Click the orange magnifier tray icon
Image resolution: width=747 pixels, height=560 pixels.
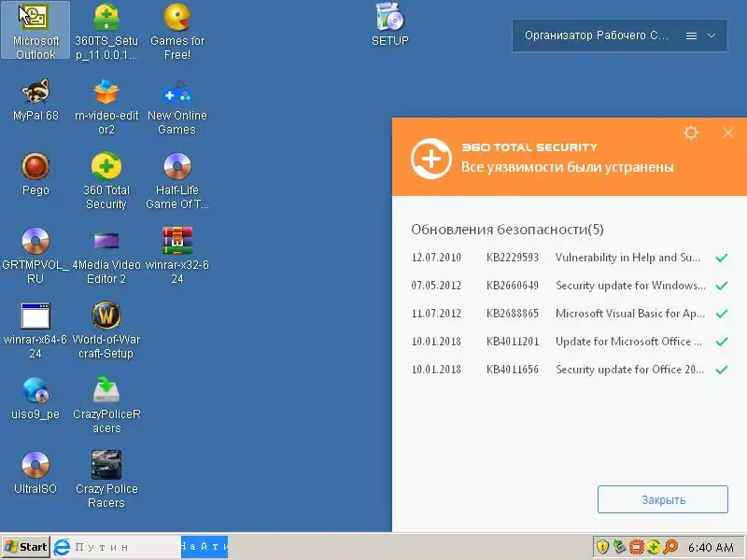670,547
